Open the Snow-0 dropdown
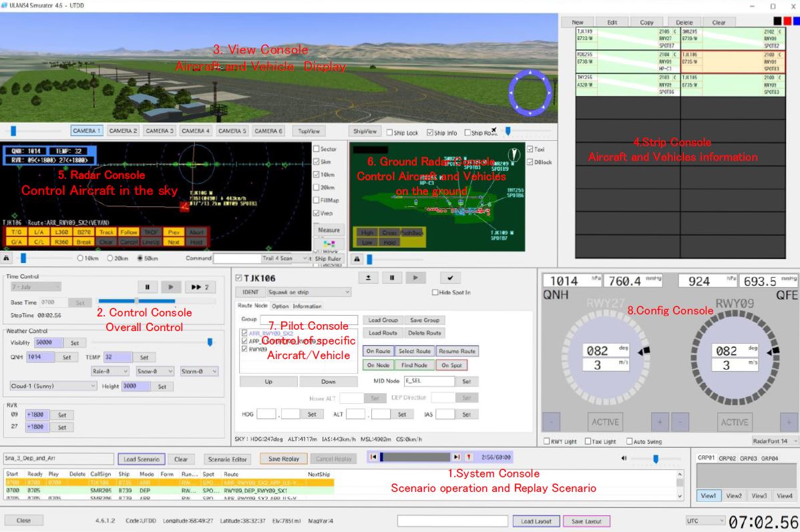The height and width of the screenshot is (532, 800). 155,371
